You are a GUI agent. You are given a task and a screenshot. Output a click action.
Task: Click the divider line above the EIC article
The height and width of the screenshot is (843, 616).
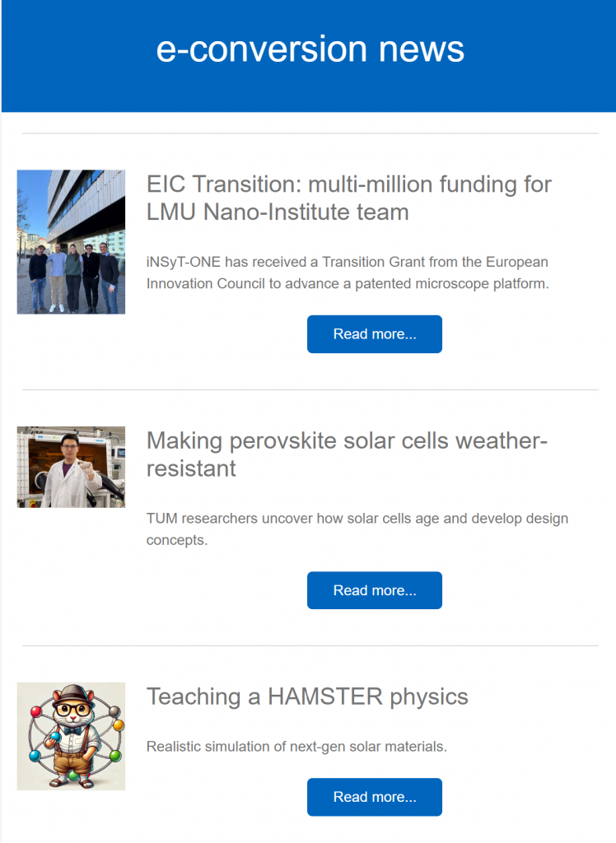310,133
